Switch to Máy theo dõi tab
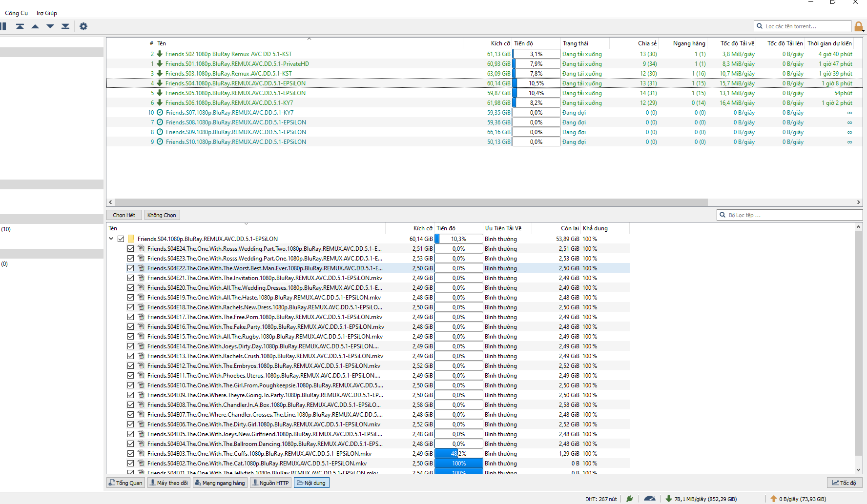This screenshot has width=867, height=504. [168, 483]
